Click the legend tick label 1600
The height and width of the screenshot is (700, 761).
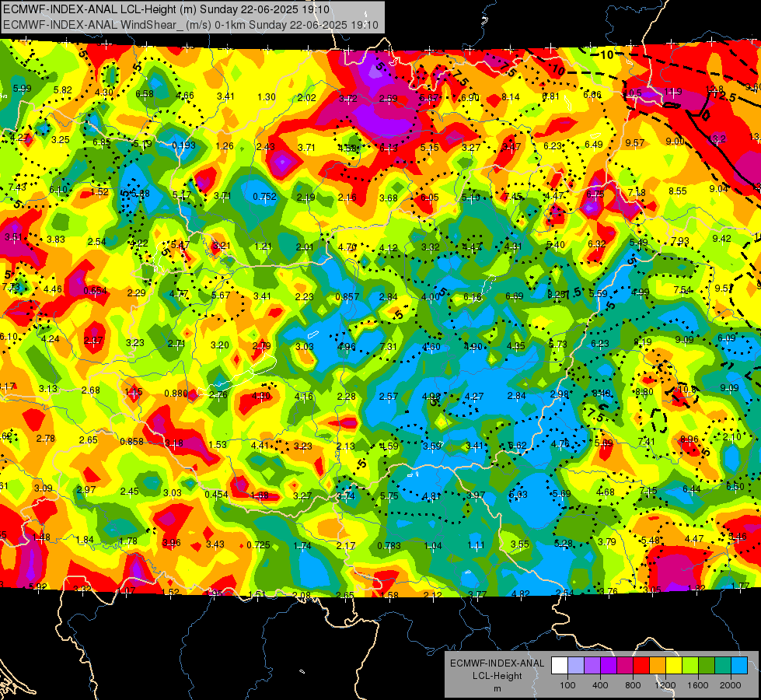697,685
